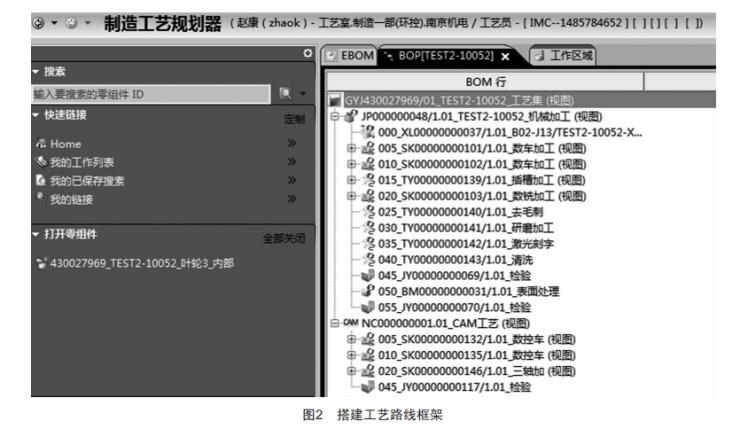Select the BOP[TEST2-10052] tab
The width and height of the screenshot is (740, 429).
pyautogui.click(x=446, y=56)
